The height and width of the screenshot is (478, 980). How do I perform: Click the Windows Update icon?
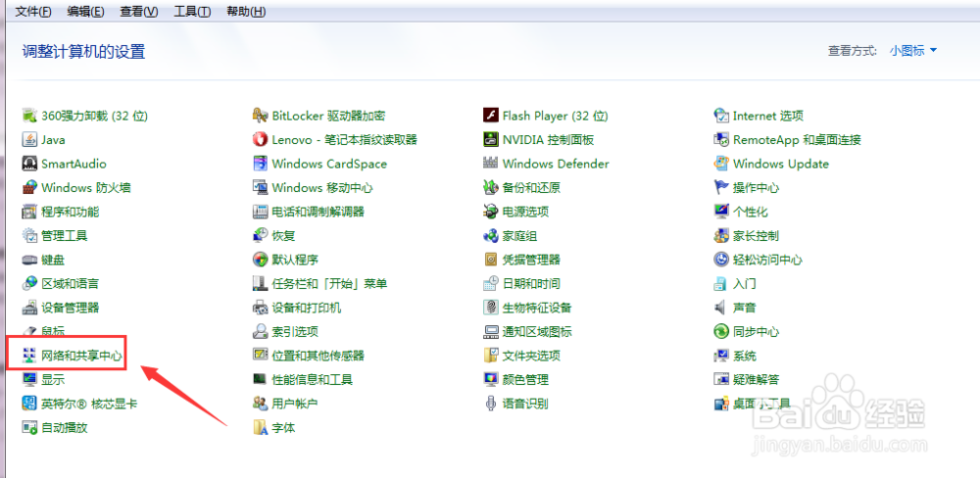(721, 164)
